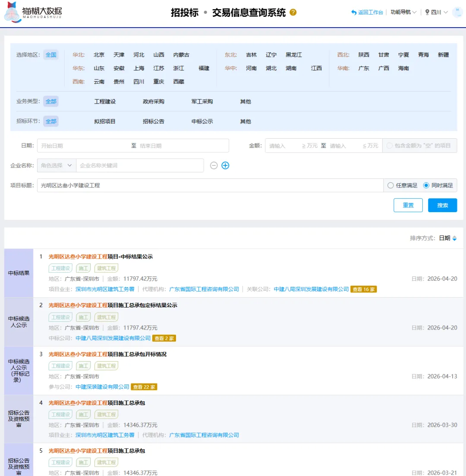Click the 施工 tag in result 3
The height and width of the screenshot is (476, 466).
pos(83,366)
